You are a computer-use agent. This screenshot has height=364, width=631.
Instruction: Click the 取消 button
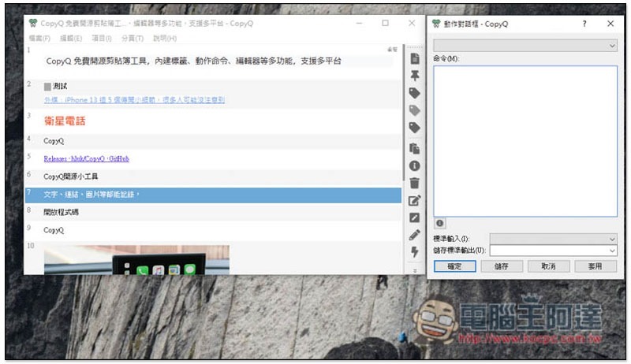[548, 266]
